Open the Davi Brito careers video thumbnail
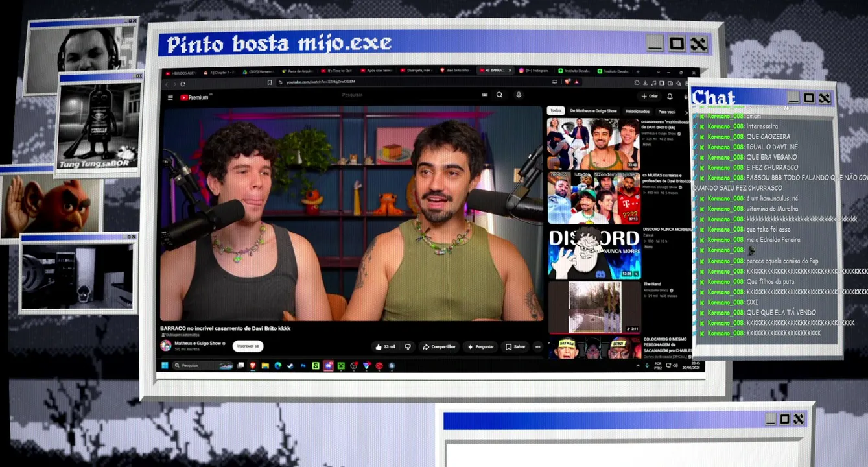 click(x=594, y=198)
